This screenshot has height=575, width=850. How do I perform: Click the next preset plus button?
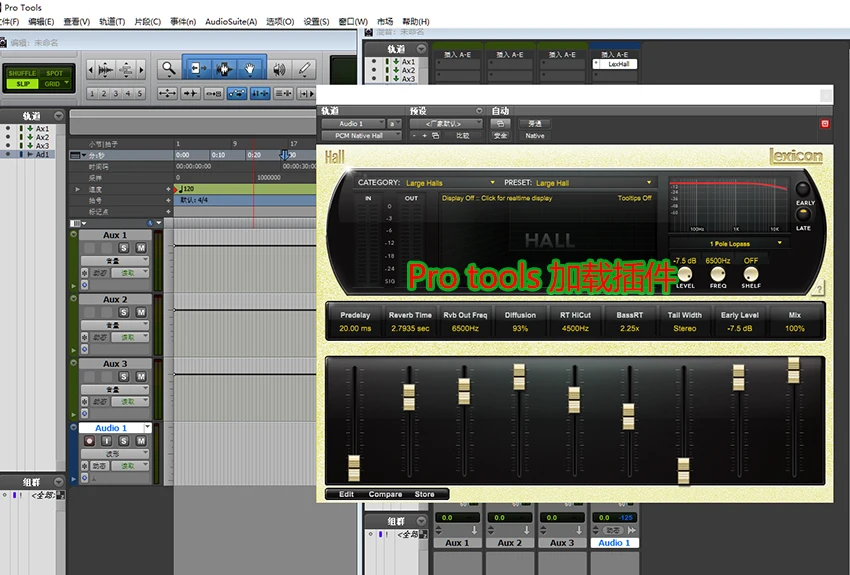click(424, 135)
